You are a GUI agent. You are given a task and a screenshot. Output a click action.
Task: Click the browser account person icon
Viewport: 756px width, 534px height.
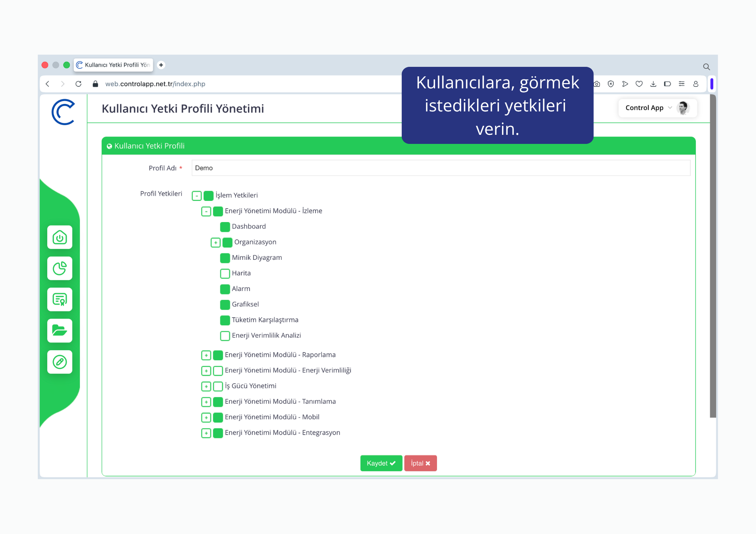(696, 84)
